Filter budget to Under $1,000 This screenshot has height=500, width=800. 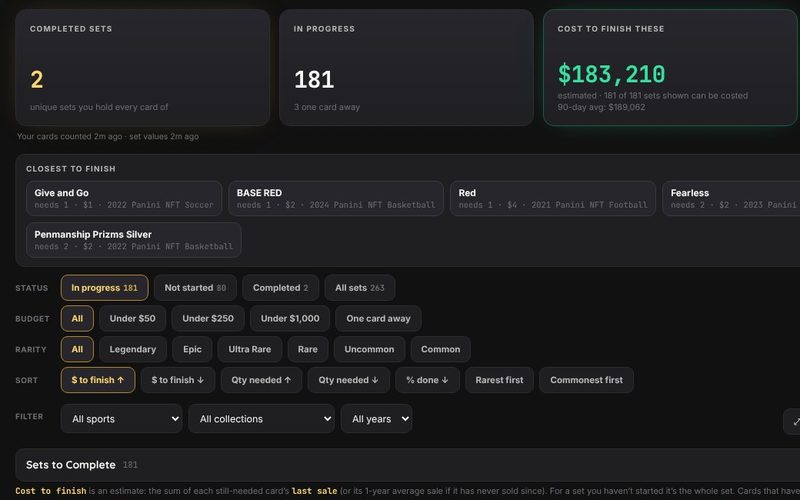click(290, 318)
